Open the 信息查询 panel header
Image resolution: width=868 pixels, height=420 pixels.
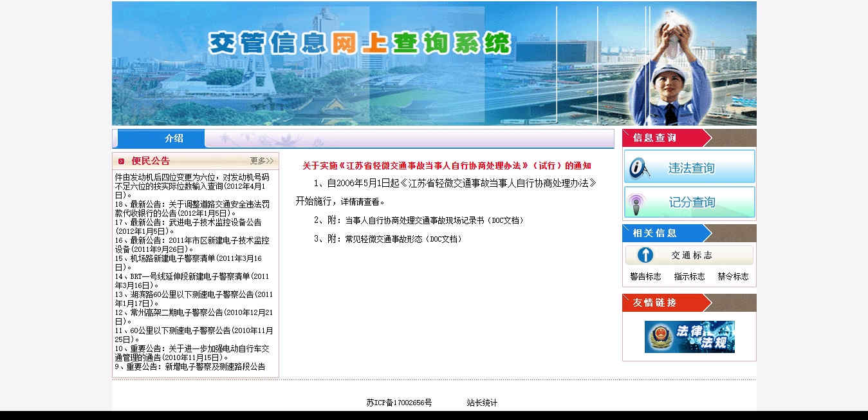point(651,137)
